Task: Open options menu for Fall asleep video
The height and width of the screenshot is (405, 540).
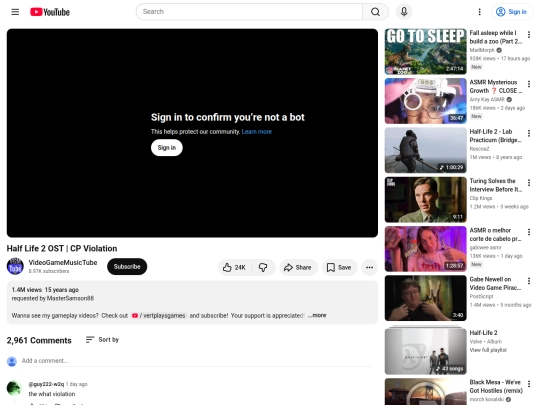Action: pyautogui.click(x=529, y=34)
